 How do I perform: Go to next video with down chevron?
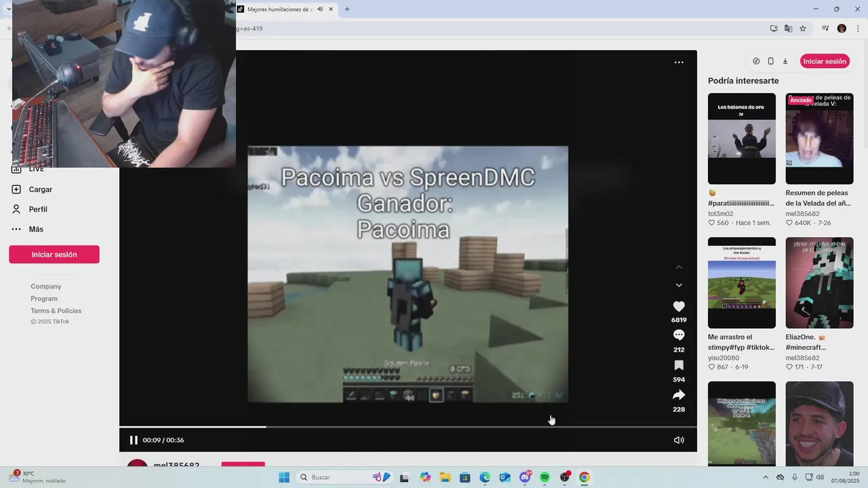pos(679,285)
